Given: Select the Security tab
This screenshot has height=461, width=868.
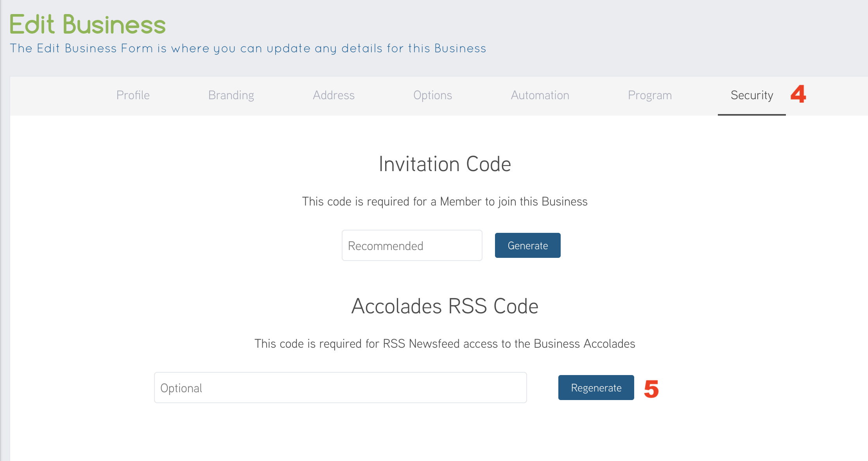Looking at the screenshot, I should (x=751, y=95).
